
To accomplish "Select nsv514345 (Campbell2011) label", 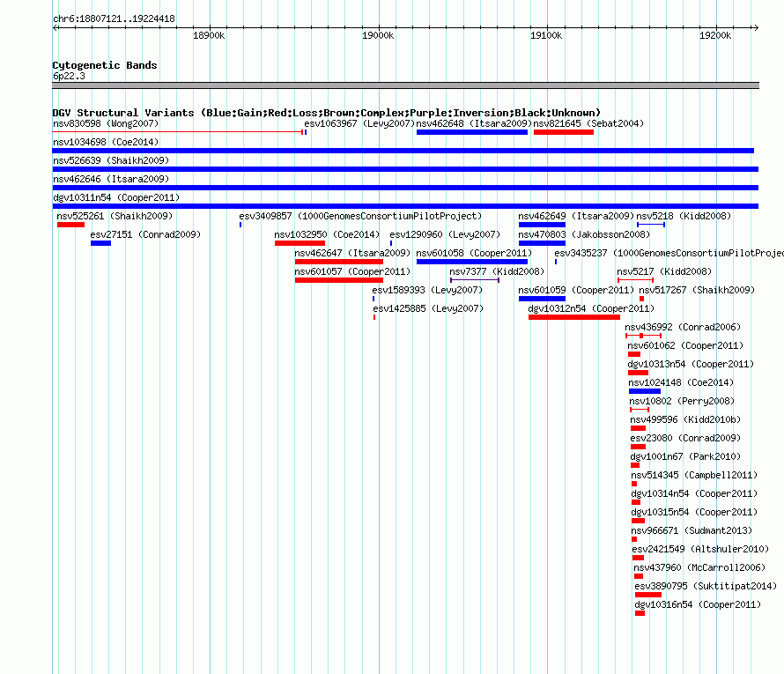I will [694, 475].
